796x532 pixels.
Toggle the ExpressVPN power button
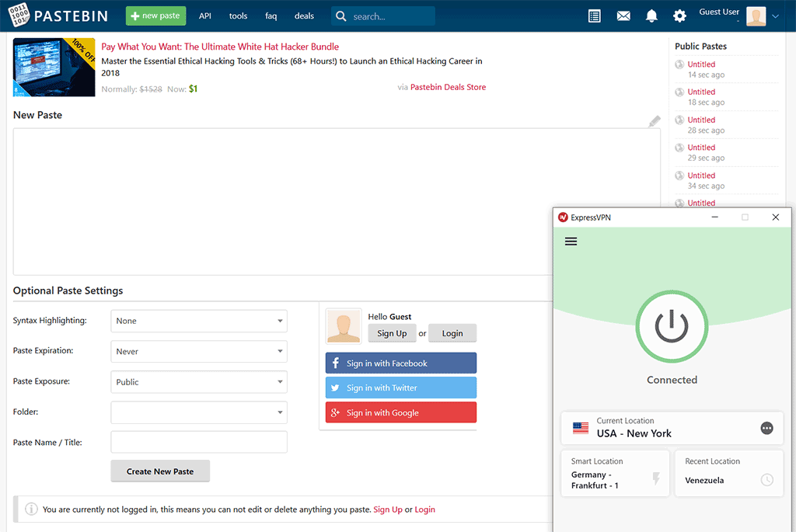[x=672, y=327]
